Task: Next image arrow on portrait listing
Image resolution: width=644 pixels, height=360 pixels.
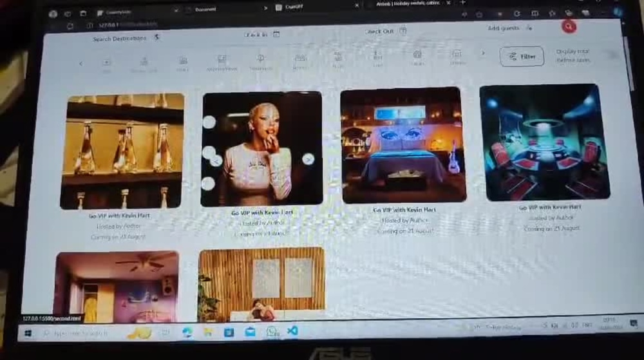Action: tap(308, 159)
